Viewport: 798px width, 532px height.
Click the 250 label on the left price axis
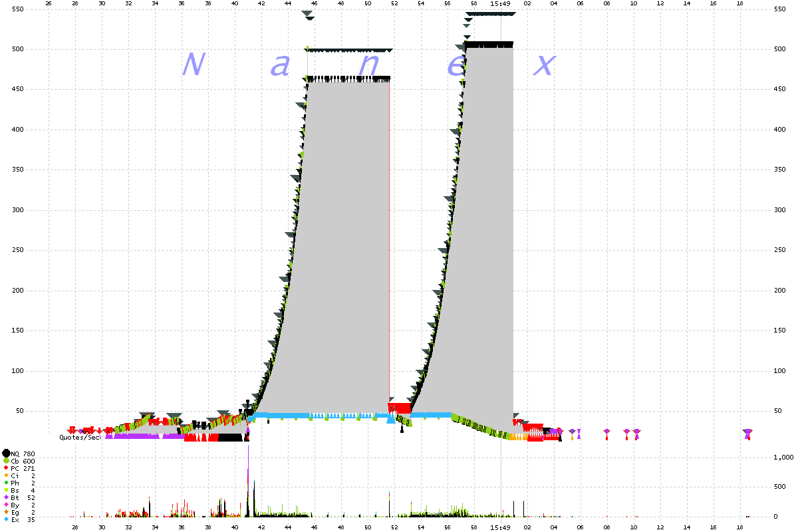[18, 251]
